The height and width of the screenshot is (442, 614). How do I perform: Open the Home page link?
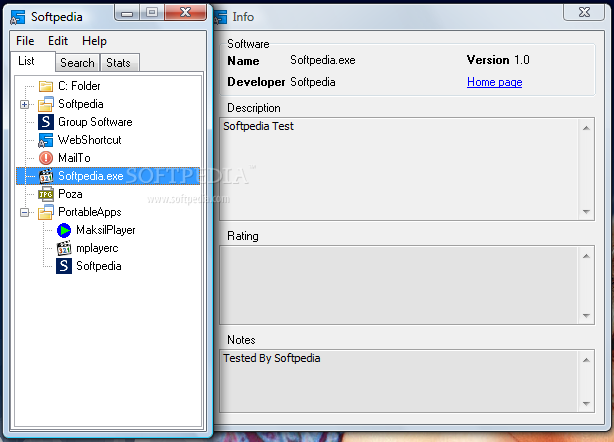(495, 82)
